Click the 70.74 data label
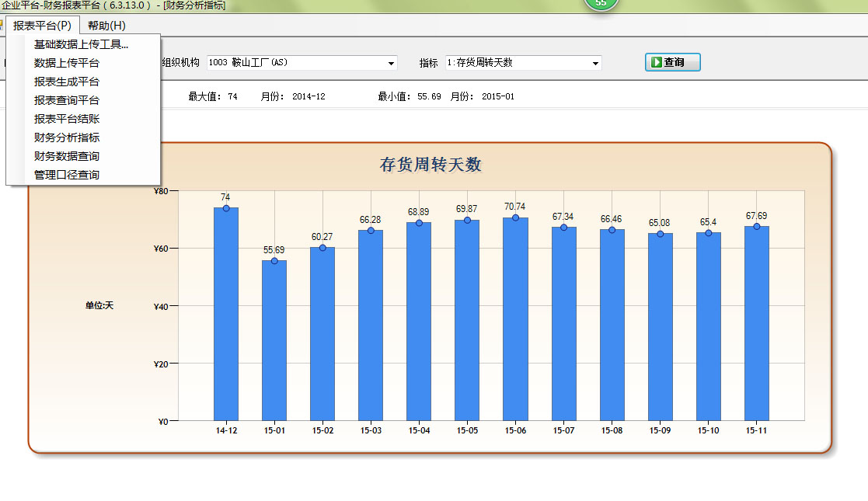Viewport: 868px width, 501px height. click(x=515, y=207)
